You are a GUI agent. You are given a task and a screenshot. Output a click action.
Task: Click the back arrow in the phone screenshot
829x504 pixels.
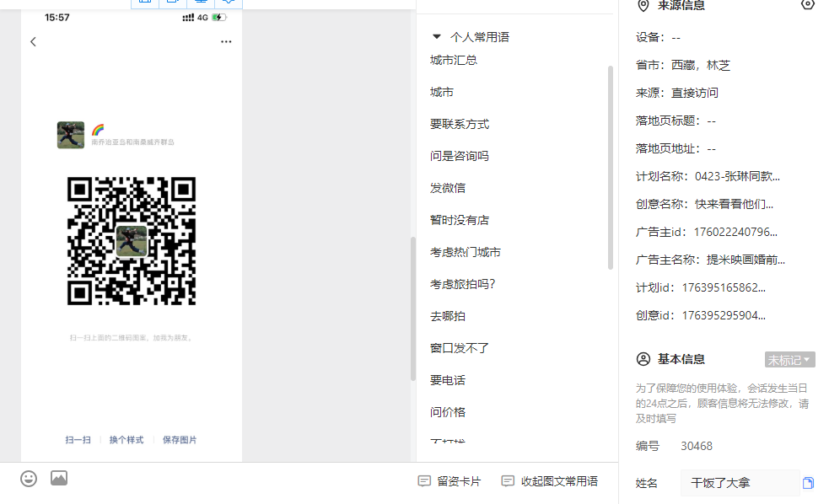pos(33,42)
